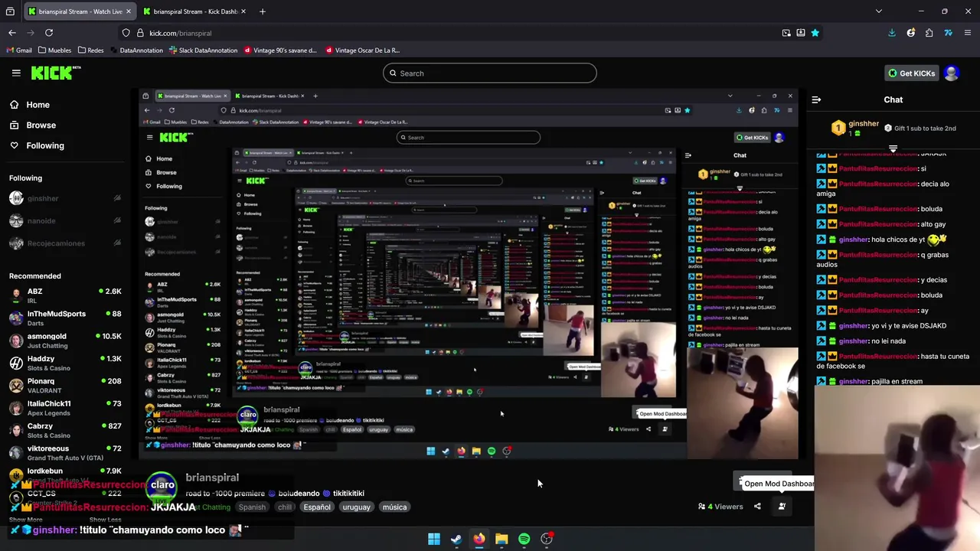Open Spotify from the taskbar
This screenshot has height=551, width=980.
click(524, 539)
